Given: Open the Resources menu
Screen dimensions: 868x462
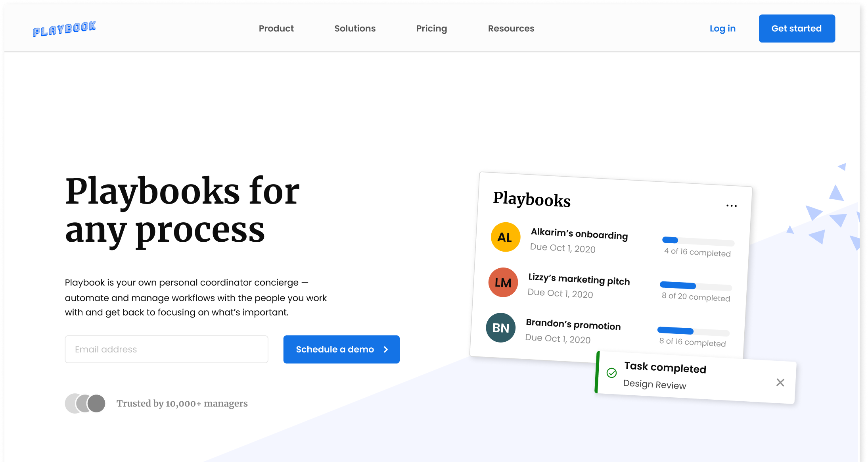Looking at the screenshot, I should click(x=511, y=29).
